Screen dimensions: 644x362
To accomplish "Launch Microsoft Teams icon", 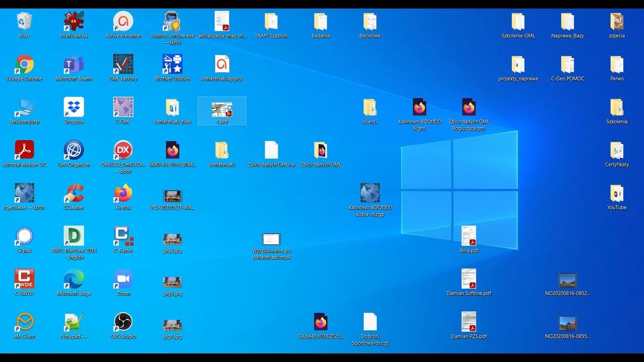I will click(74, 64).
